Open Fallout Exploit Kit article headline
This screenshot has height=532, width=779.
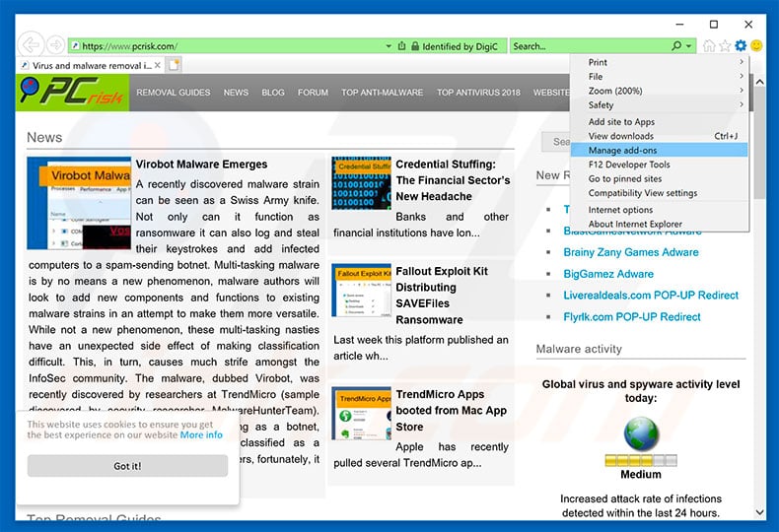(442, 296)
